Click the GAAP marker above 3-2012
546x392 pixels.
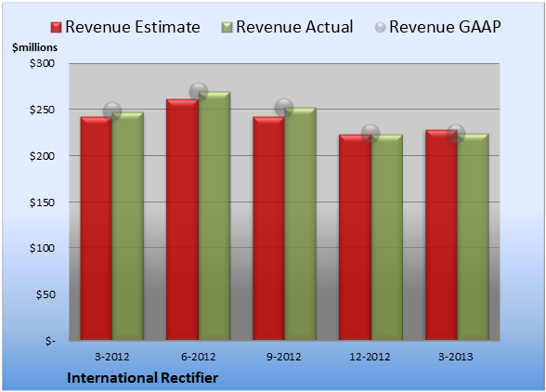pos(112,111)
